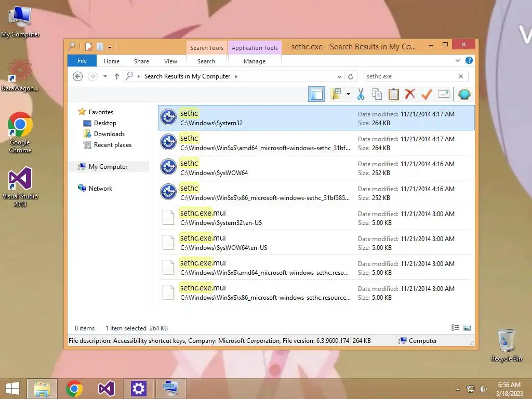The height and width of the screenshot is (399, 532).
Task: Switch to the Share ribbon tab
Action: click(141, 61)
